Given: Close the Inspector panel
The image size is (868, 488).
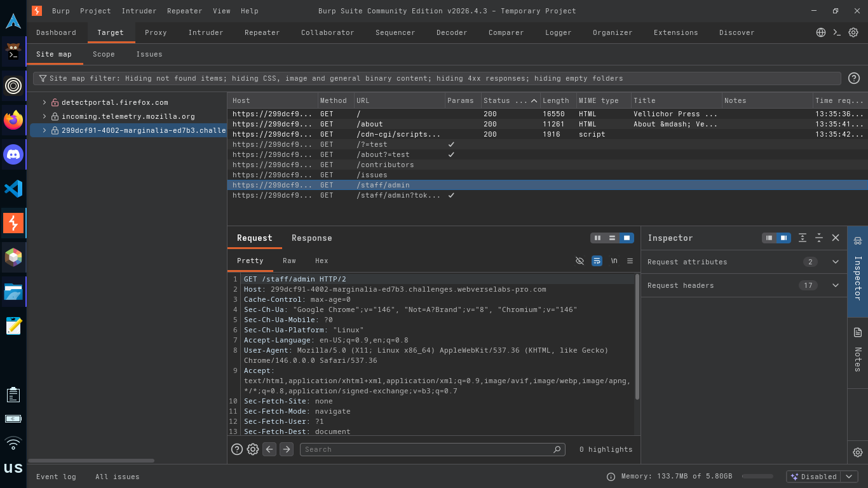Looking at the screenshot, I should pos(836,238).
